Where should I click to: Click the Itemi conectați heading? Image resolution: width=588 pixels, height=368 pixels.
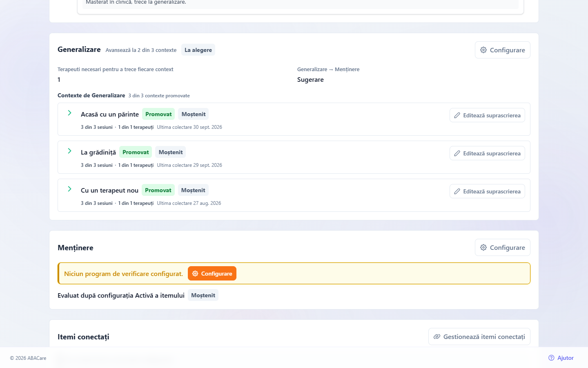point(83,337)
